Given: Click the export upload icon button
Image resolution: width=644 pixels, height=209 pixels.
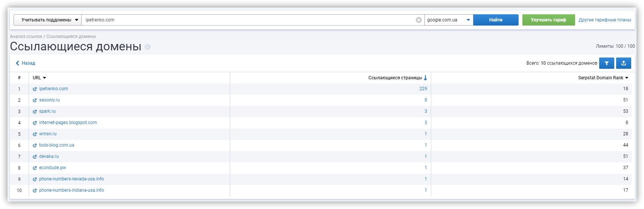Looking at the screenshot, I should 624,63.
